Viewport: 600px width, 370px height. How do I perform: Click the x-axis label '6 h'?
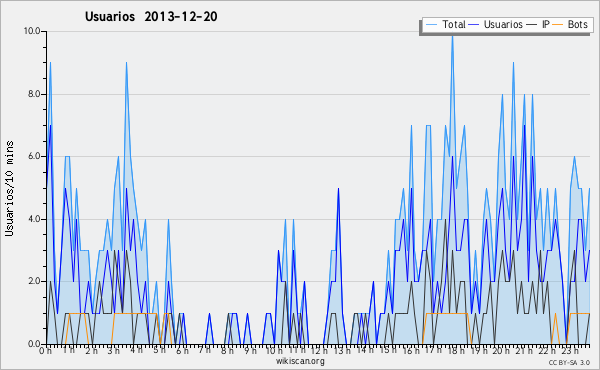[x=182, y=351]
